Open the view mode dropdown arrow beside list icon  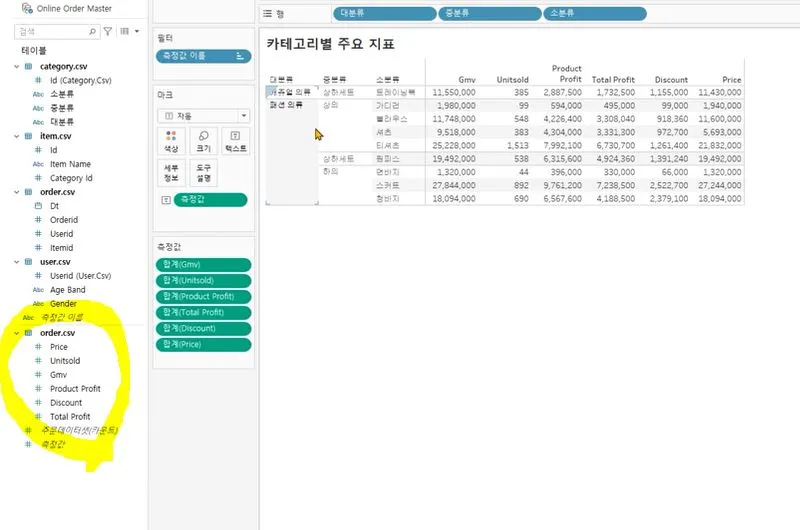[x=137, y=32]
